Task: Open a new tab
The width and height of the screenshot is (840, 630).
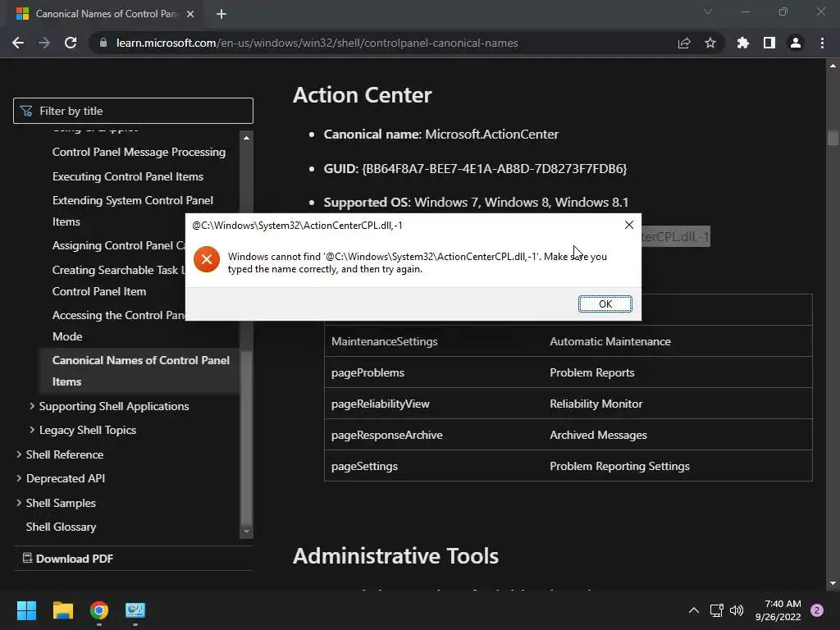Action: click(x=221, y=14)
